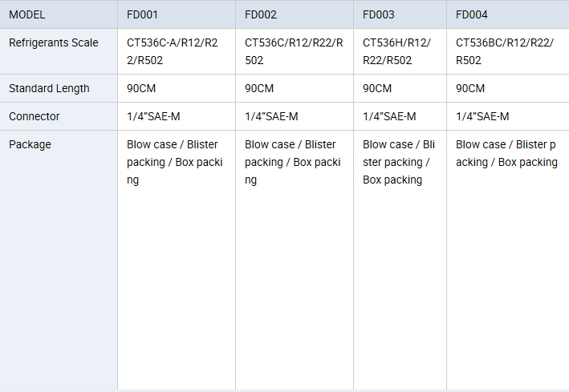Select the FD001 column header
This screenshot has width=569, height=392.
pos(177,14)
